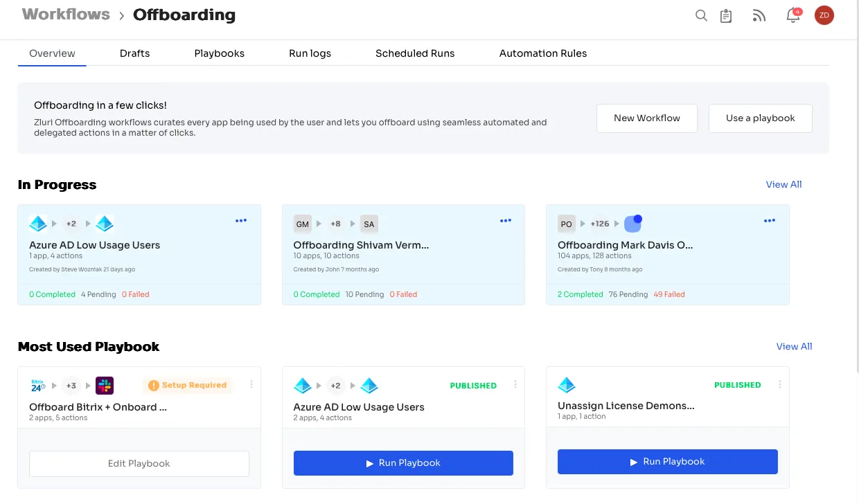Click the Slack icon in Bitrix playbook card
This screenshot has width=859, height=504.
coord(105,386)
